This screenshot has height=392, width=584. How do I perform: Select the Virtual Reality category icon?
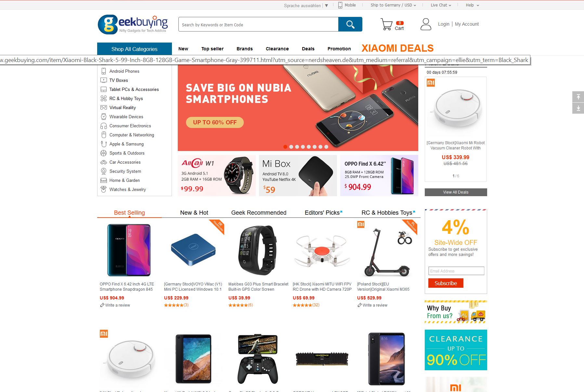coord(104,107)
